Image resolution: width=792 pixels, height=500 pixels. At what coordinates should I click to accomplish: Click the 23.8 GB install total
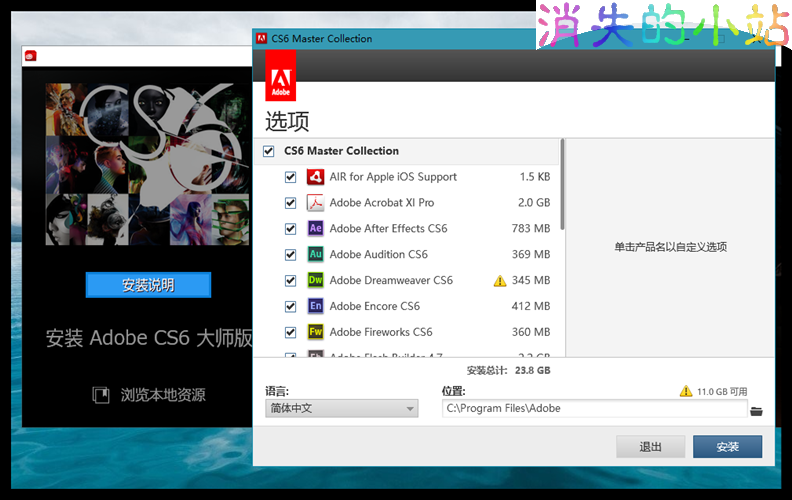click(532, 370)
